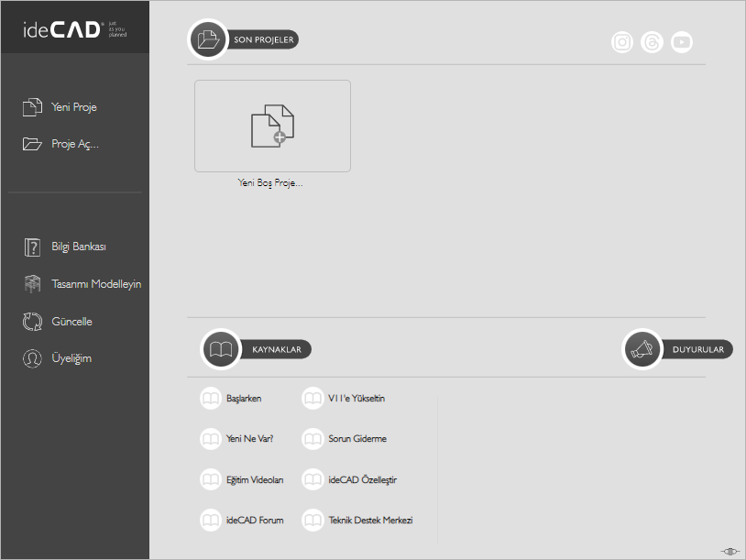Click the Yeni Proje document icon
The image size is (746, 560).
pos(32,107)
